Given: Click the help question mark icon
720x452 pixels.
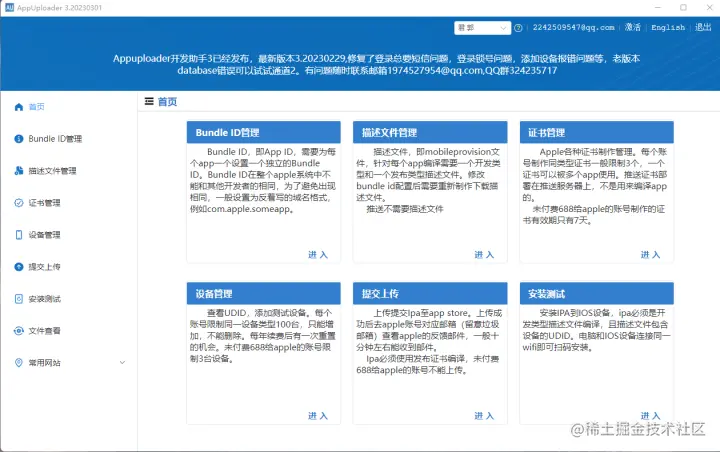Looking at the screenshot, I should point(518,28).
